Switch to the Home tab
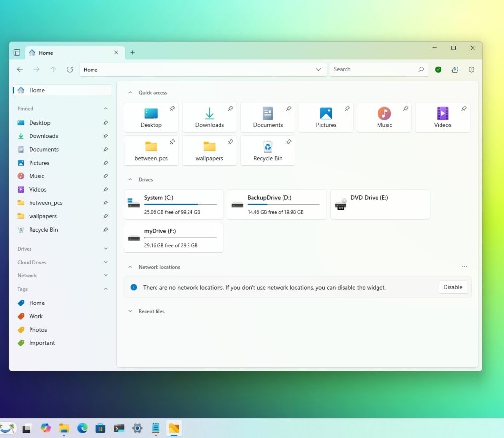Image resolution: width=504 pixels, height=438 pixels. 69,53
